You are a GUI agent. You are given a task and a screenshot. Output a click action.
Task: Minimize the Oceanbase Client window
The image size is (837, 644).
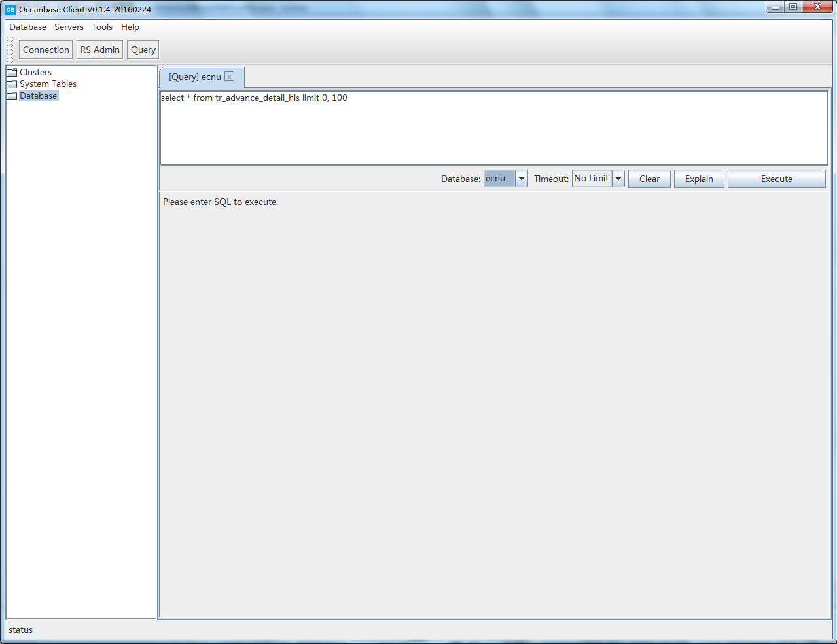point(775,7)
